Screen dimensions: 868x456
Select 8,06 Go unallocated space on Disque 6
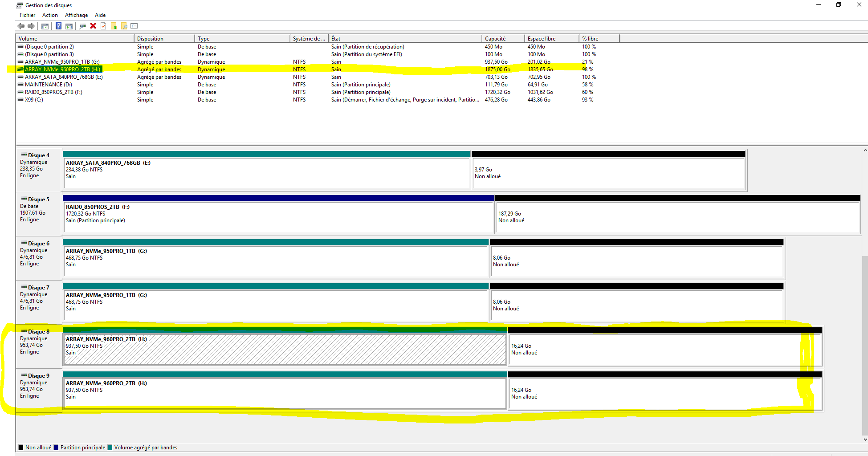point(637,258)
